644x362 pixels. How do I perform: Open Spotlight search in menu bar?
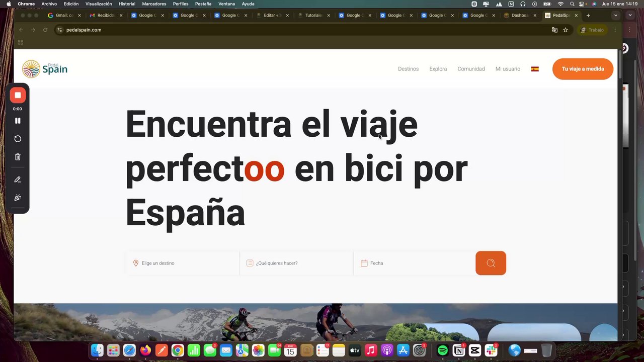pos(572,4)
